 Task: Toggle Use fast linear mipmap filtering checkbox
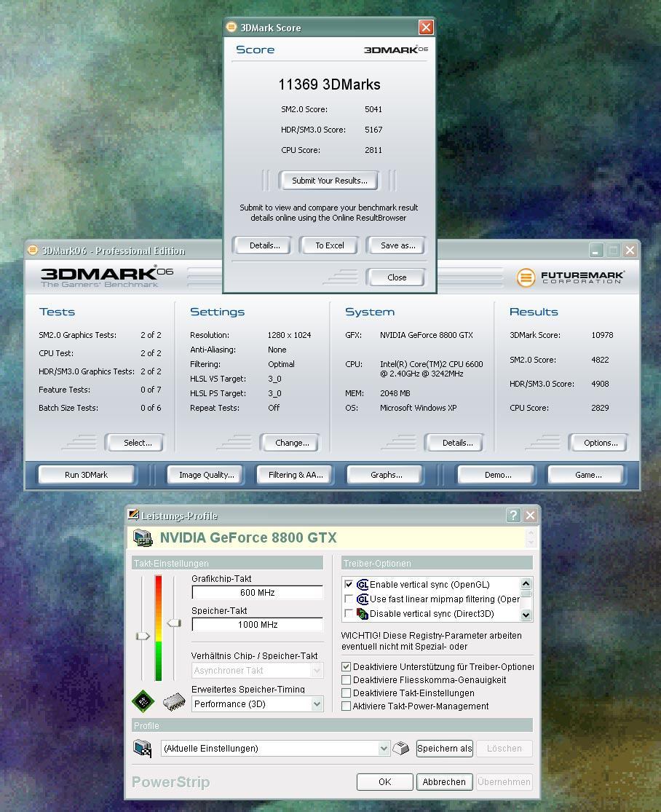pos(349,599)
